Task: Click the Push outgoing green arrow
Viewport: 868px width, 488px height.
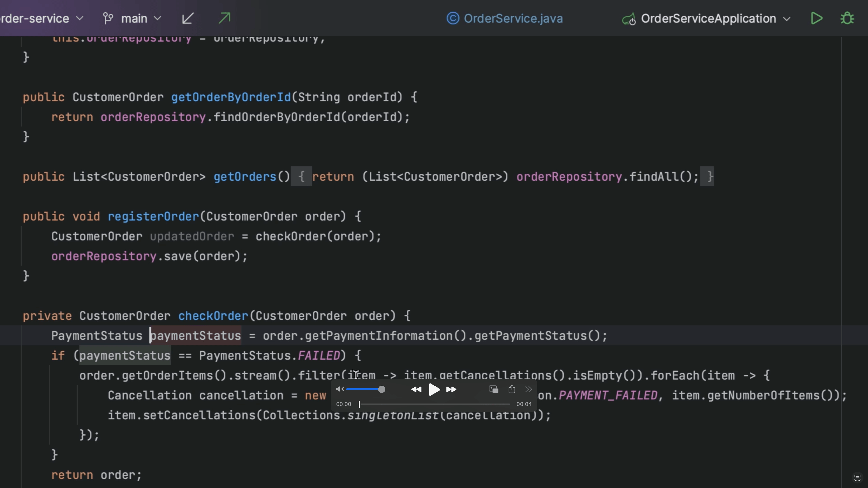Action: pyautogui.click(x=224, y=18)
